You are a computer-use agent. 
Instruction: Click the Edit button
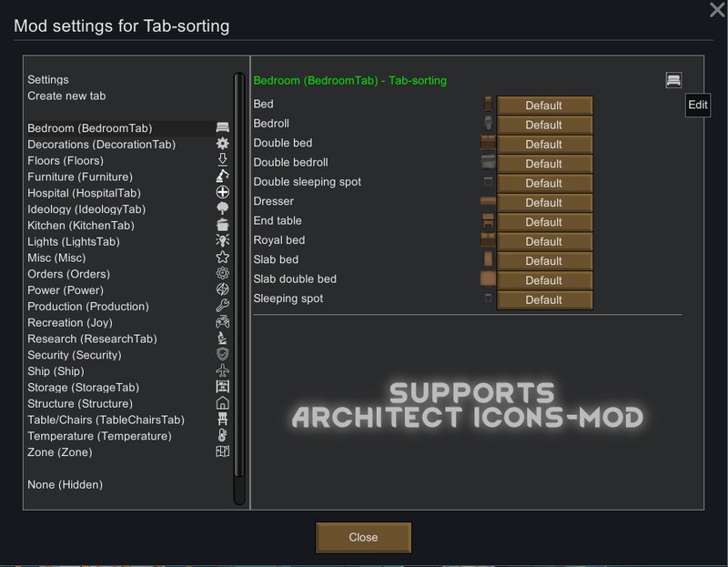697,105
